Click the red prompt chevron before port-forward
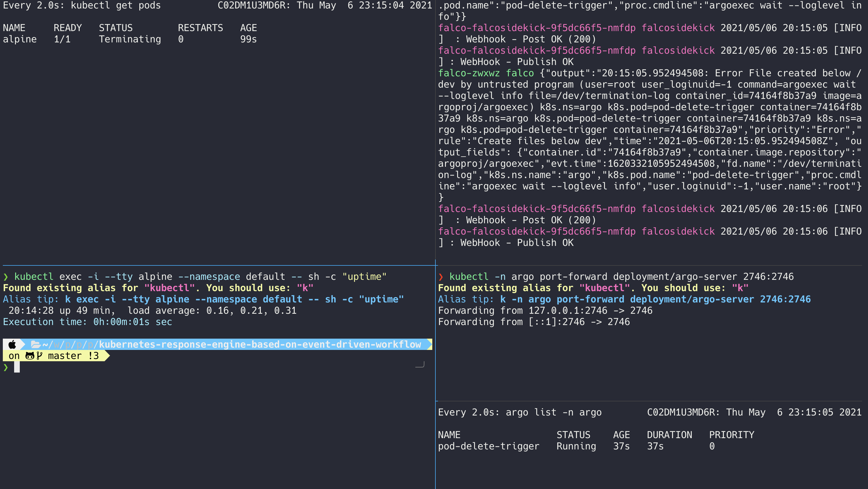The height and width of the screenshot is (489, 868). point(441,277)
